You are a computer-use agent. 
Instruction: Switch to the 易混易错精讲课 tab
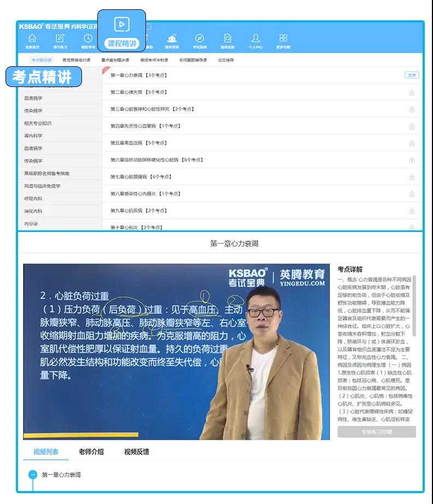click(x=77, y=60)
